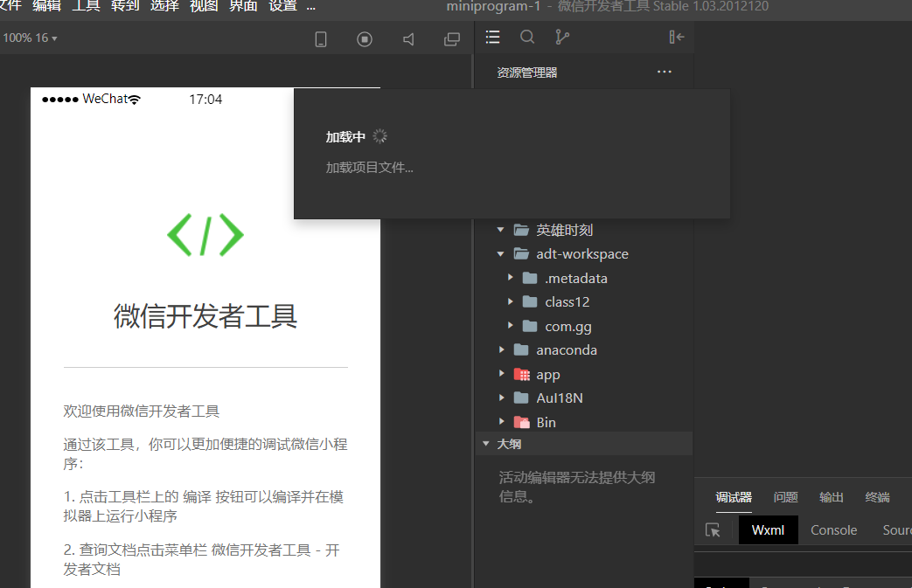This screenshot has width=912, height=588.
Task: Open the search magnifier icon
Action: point(527,38)
